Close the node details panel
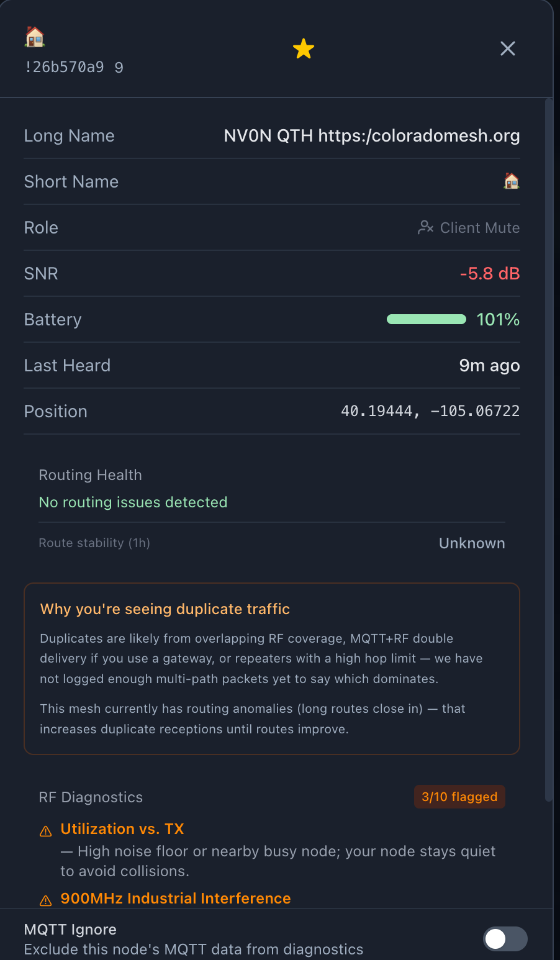 click(507, 48)
